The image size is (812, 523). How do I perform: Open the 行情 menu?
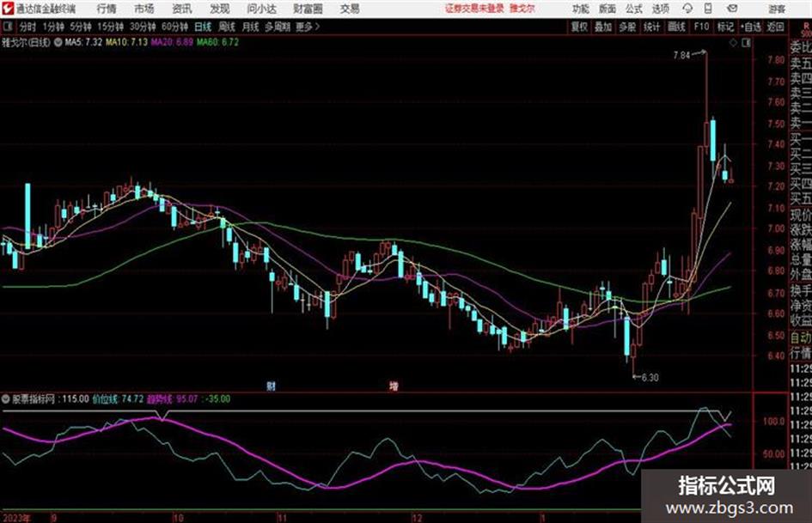tap(107, 9)
